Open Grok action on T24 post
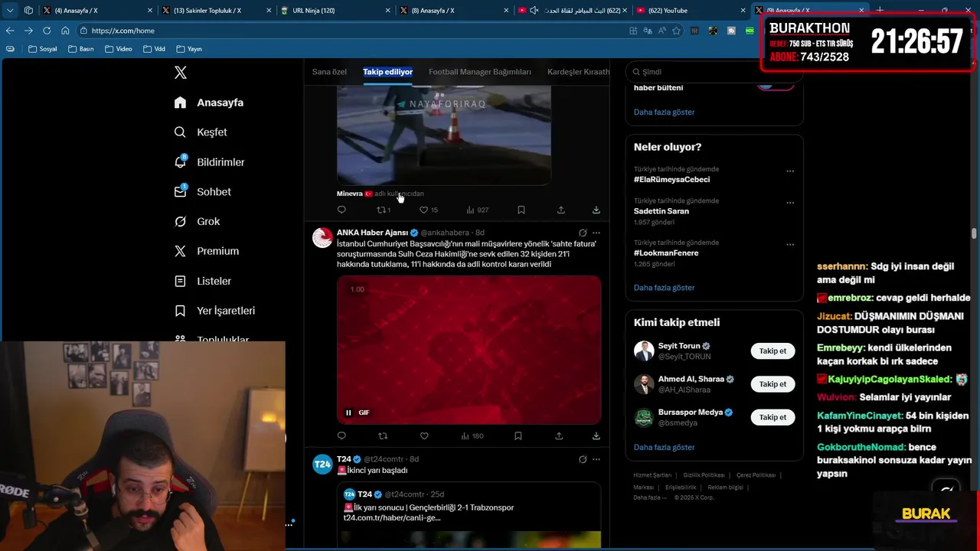Image resolution: width=980 pixels, height=551 pixels. (x=583, y=459)
